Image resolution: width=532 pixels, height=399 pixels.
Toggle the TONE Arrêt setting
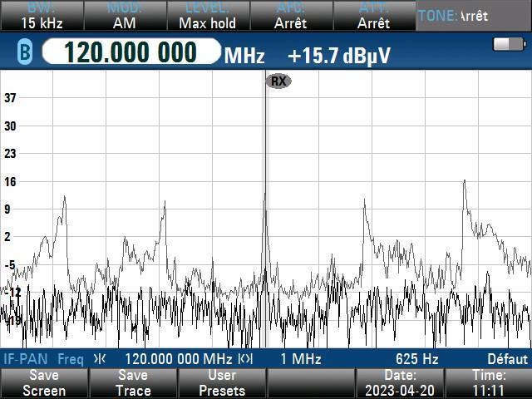[x=473, y=16]
